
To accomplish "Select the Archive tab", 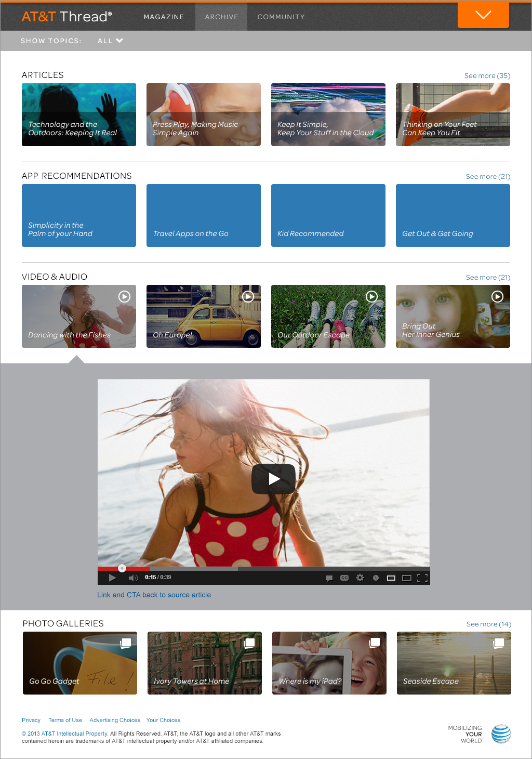I will (221, 17).
